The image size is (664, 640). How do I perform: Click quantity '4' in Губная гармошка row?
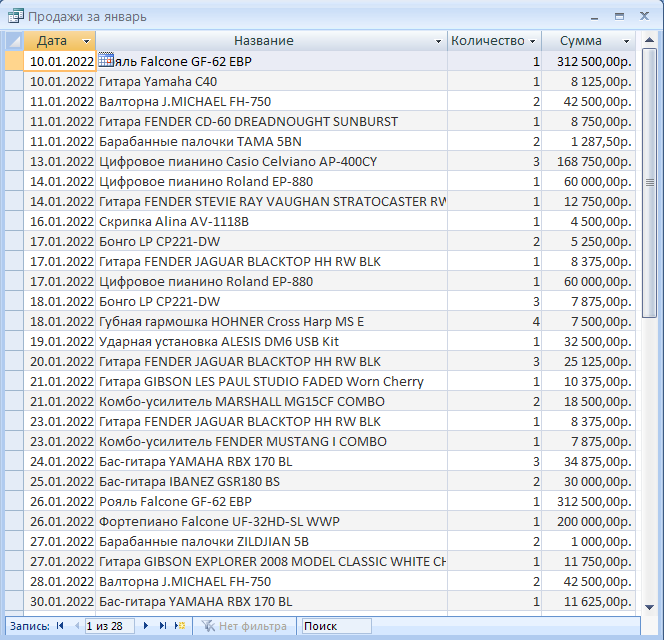[494, 321]
